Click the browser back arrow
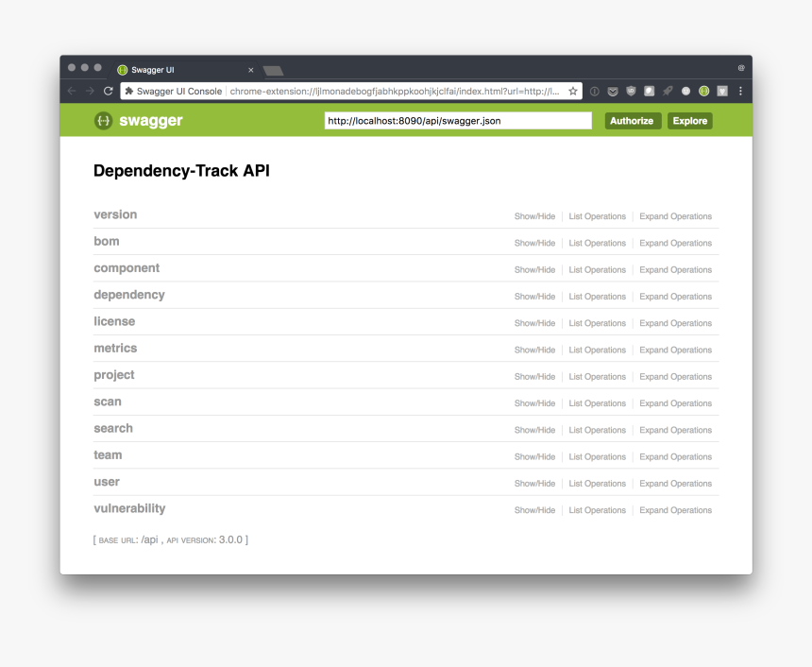 click(72, 92)
